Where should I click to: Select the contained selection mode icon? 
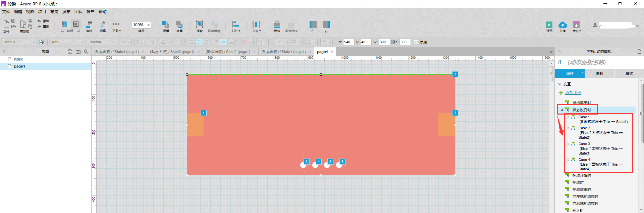[76, 25]
